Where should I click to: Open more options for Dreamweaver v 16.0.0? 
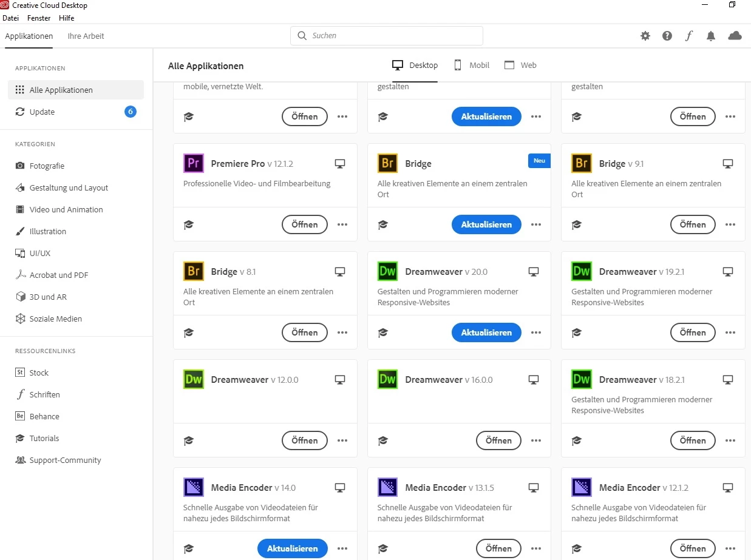(x=536, y=440)
